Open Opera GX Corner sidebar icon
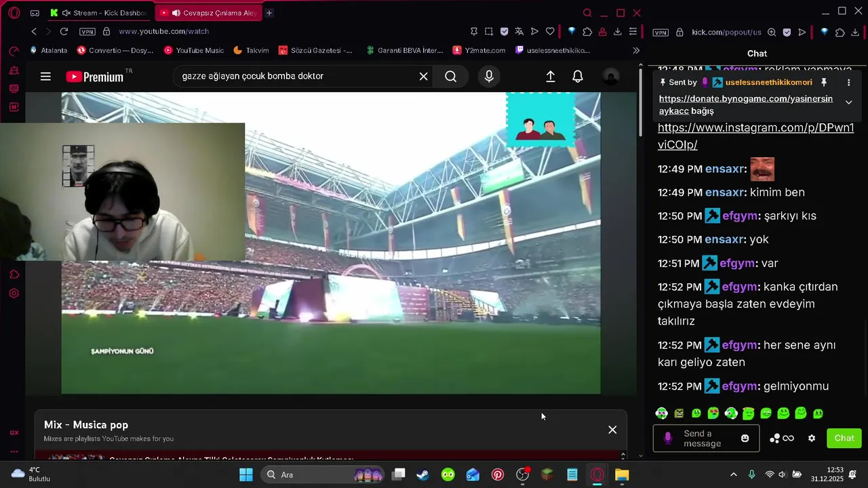The height and width of the screenshot is (488, 868). click(14, 432)
